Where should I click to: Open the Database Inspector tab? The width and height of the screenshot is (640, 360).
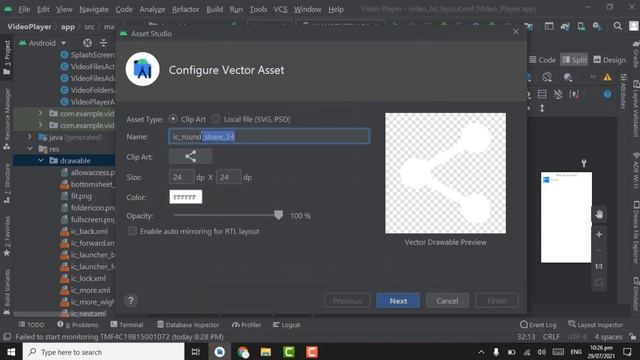point(188,324)
